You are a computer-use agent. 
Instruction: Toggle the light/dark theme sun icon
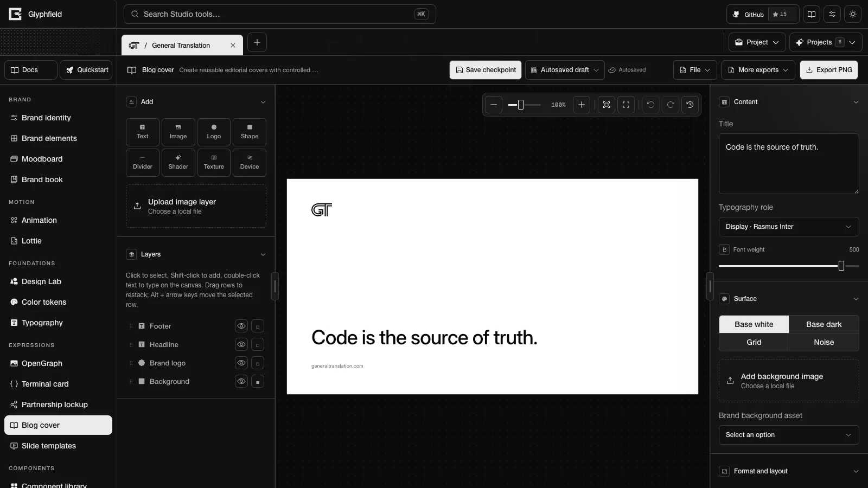[x=853, y=14]
